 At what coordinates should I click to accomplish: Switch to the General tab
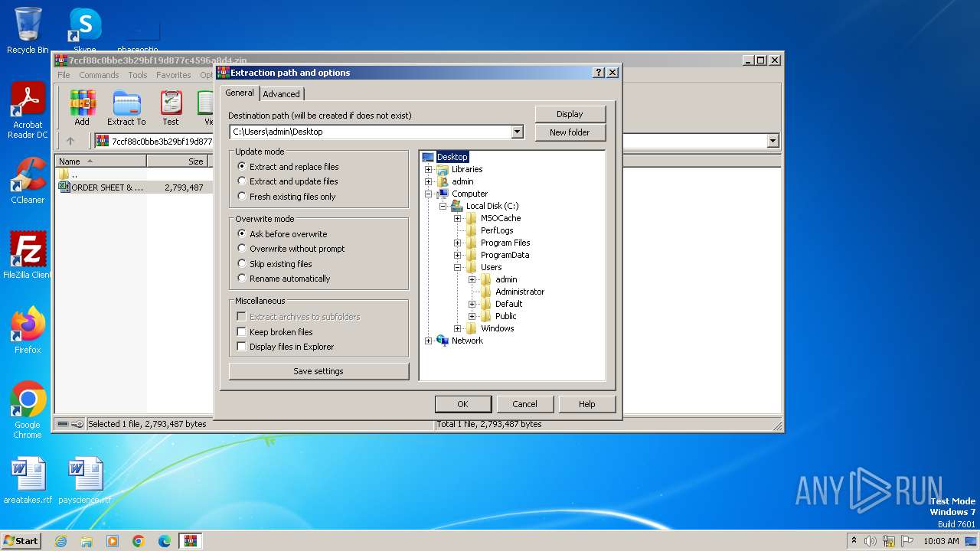click(240, 93)
